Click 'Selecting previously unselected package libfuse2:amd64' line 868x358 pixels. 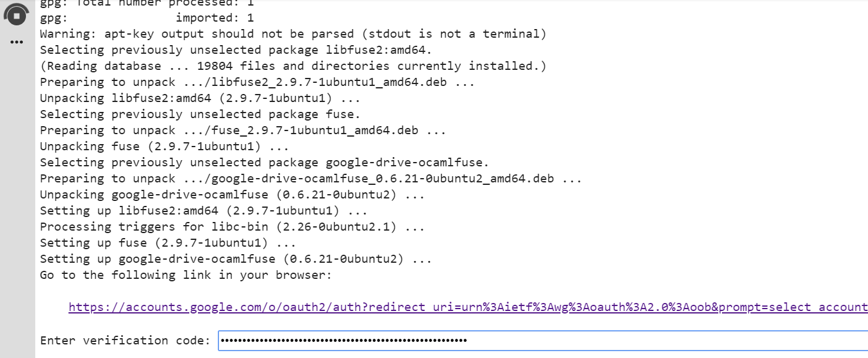click(236, 50)
